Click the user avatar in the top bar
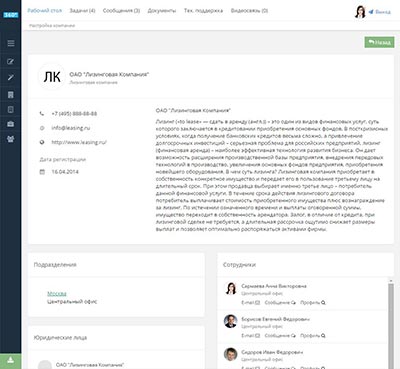 pyautogui.click(x=360, y=12)
